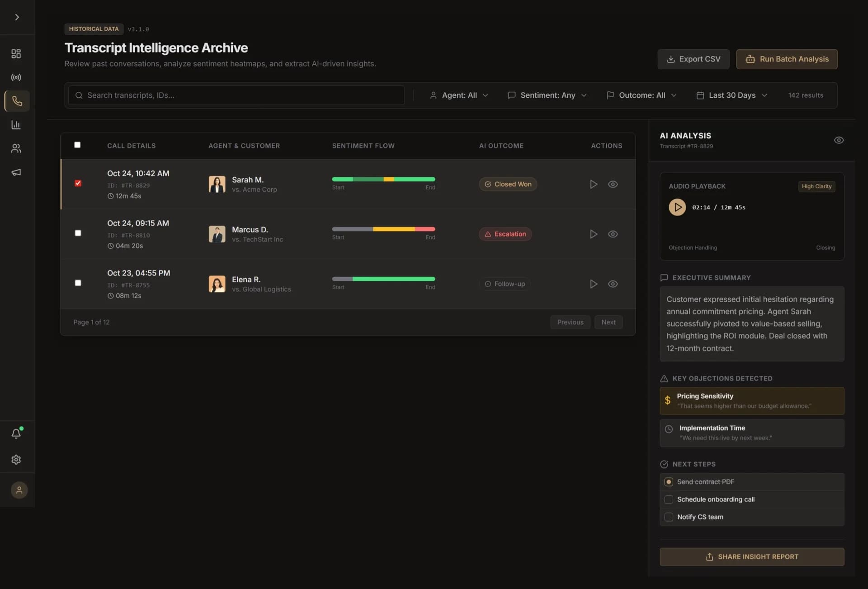868x589 pixels.
Task: Toggle the select-all checkbox in table header
Action: 77,145
